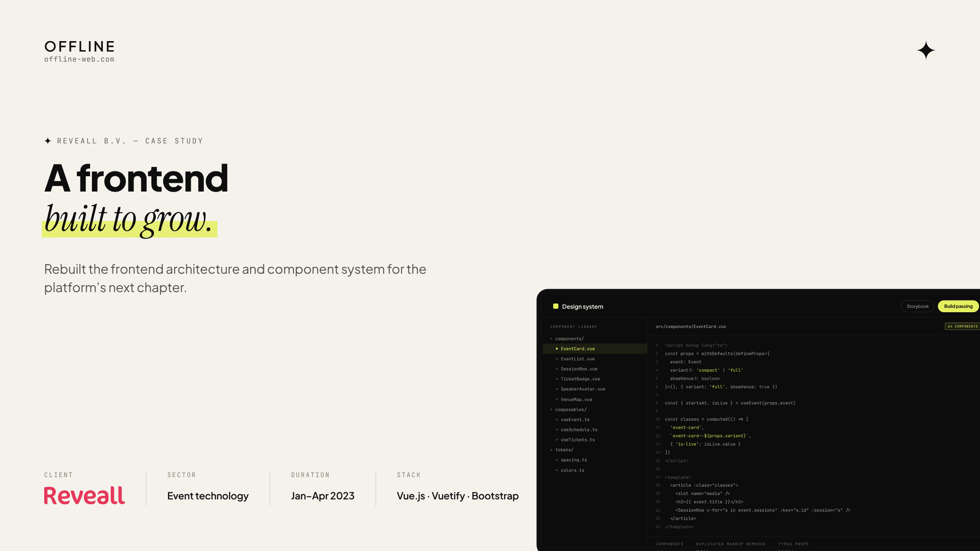Screen dimensions: 980x551
Task: Open the offline-web.com link
Action: click(79, 59)
